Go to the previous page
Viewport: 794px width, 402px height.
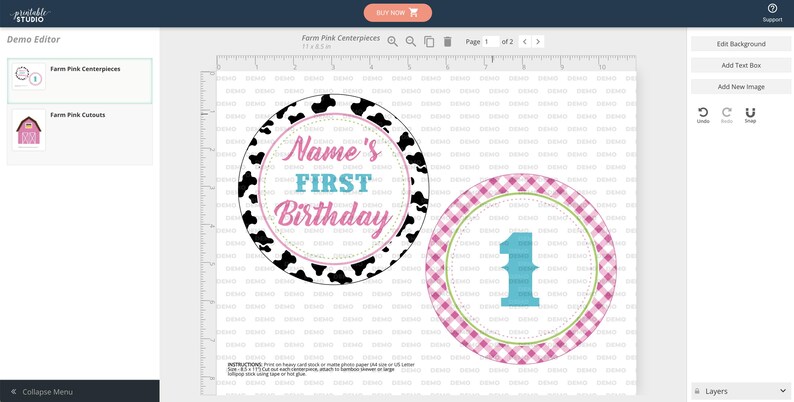click(525, 42)
